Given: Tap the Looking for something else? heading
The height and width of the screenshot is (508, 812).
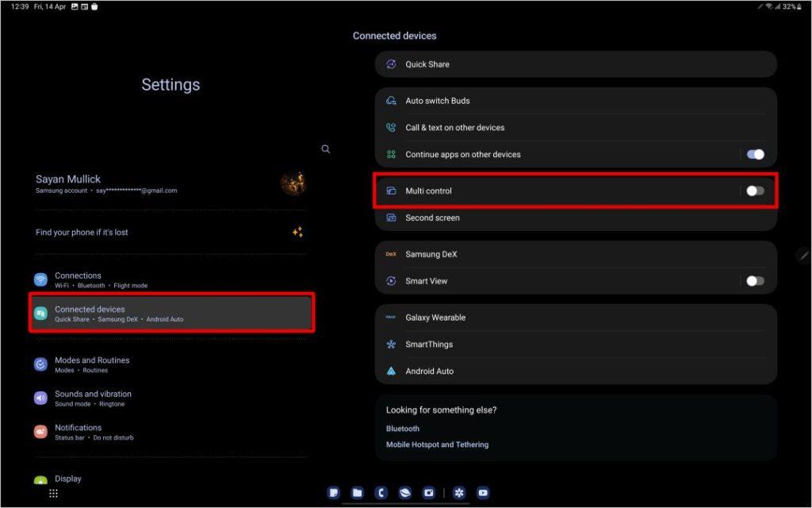Looking at the screenshot, I should [441, 410].
